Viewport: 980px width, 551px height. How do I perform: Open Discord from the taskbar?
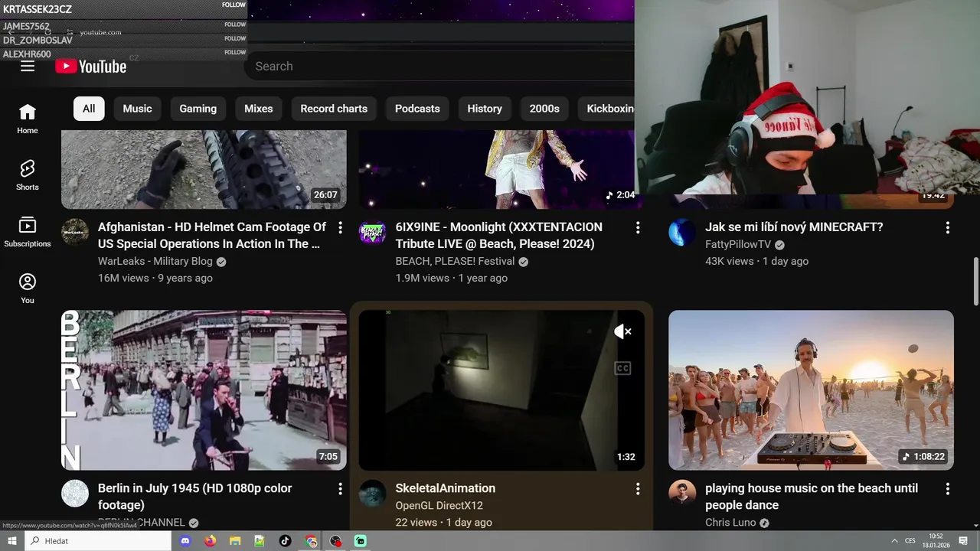185,541
